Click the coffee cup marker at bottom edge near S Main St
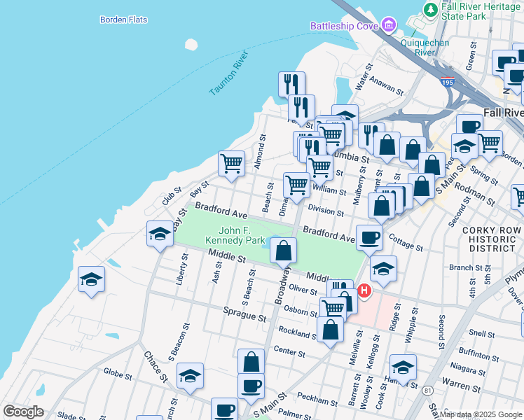This screenshot has height=420, width=524. click(225, 409)
